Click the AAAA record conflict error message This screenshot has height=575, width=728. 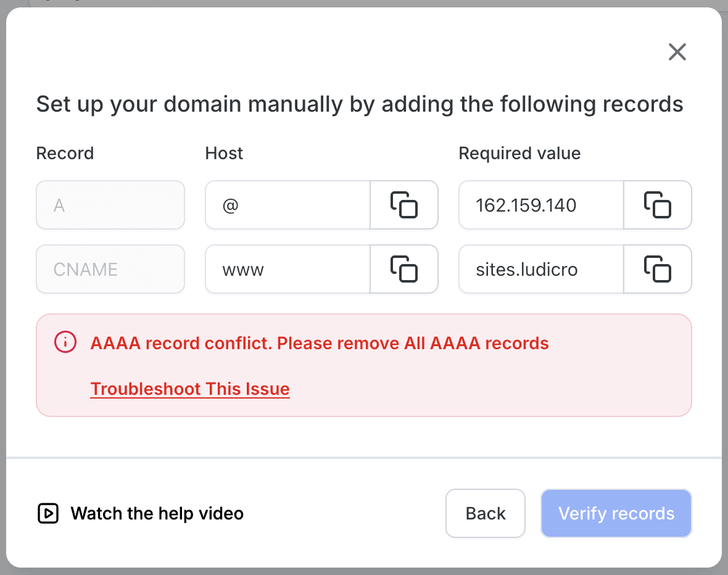(320, 343)
